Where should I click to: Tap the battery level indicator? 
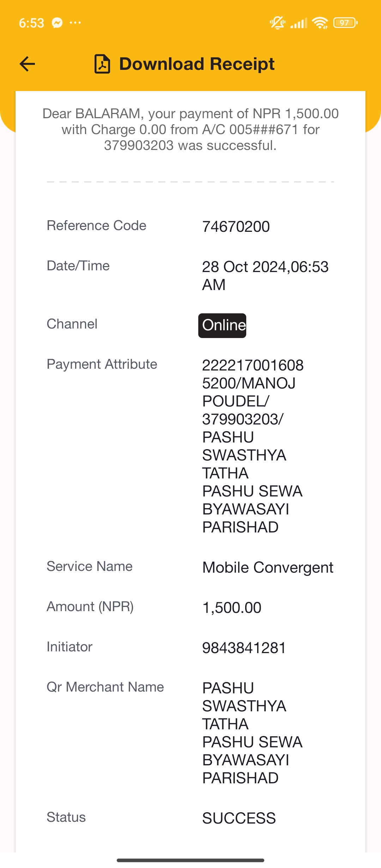point(345,23)
